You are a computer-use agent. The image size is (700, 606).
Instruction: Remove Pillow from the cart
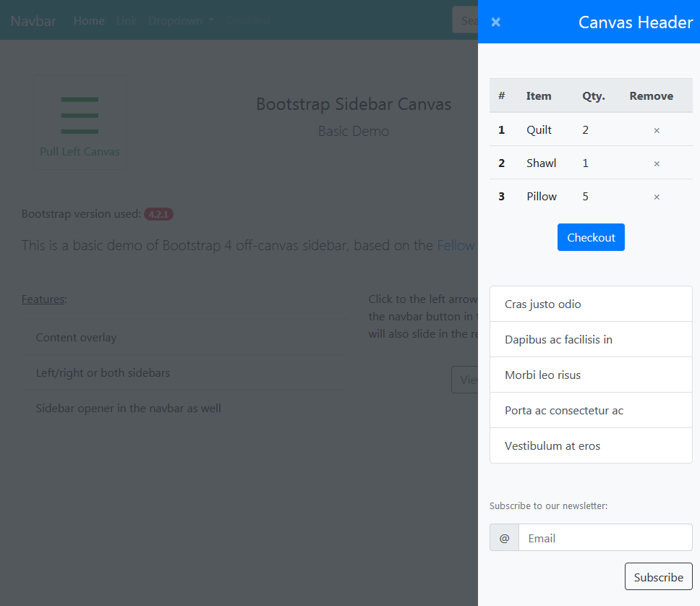(656, 196)
